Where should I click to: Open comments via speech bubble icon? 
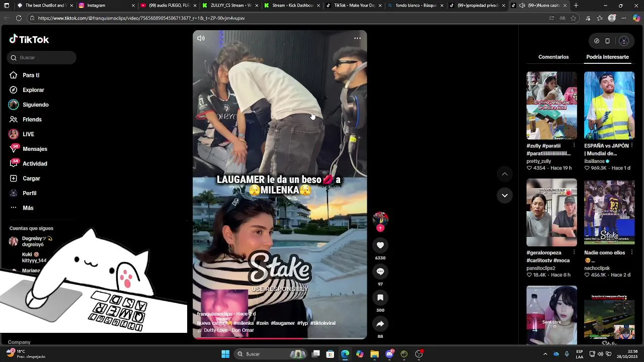(x=380, y=271)
